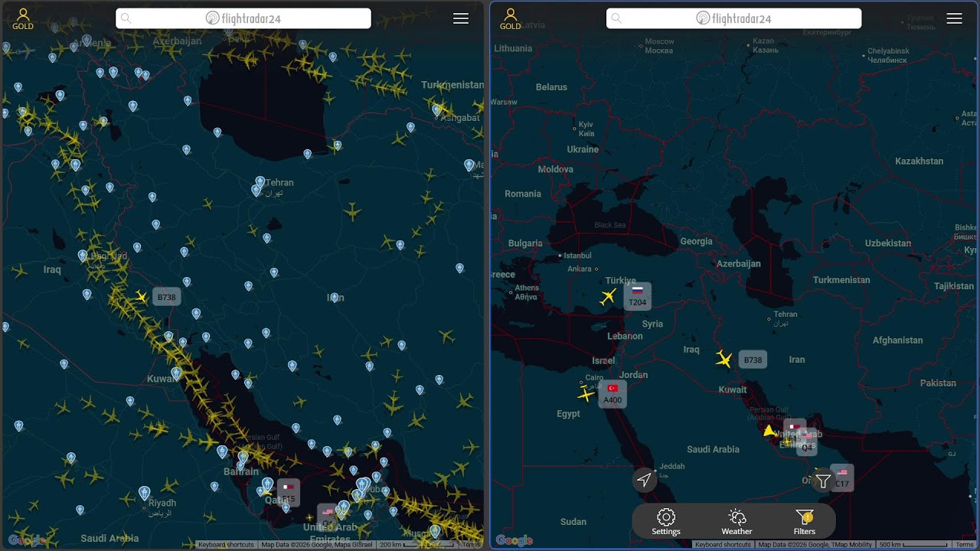Open the hamburger menu in right map

(x=954, y=18)
